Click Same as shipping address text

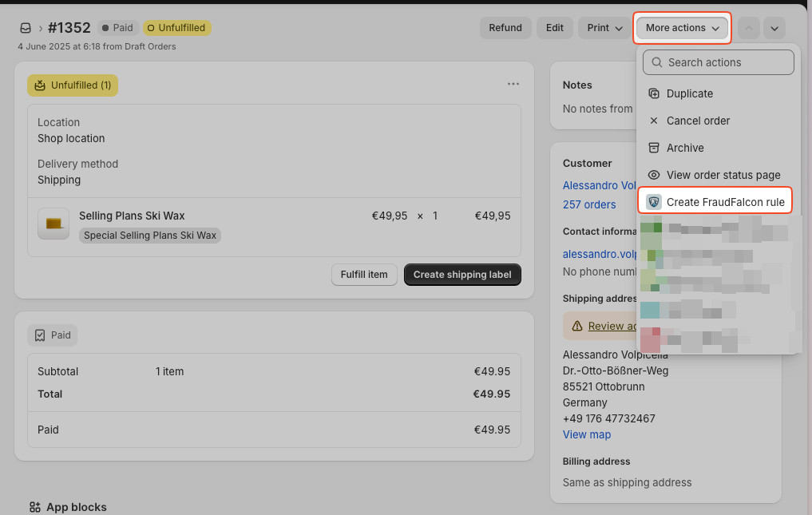pyautogui.click(x=627, y=483)
